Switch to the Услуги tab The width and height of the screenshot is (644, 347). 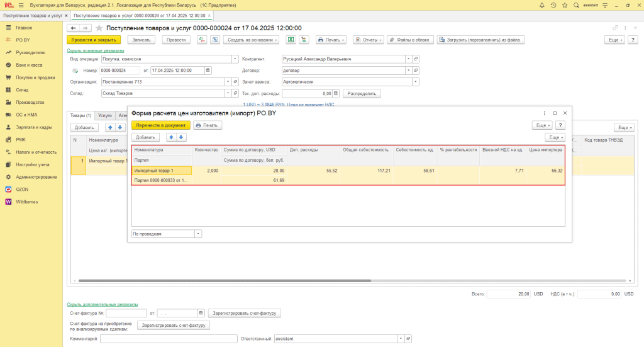[105, 115]
